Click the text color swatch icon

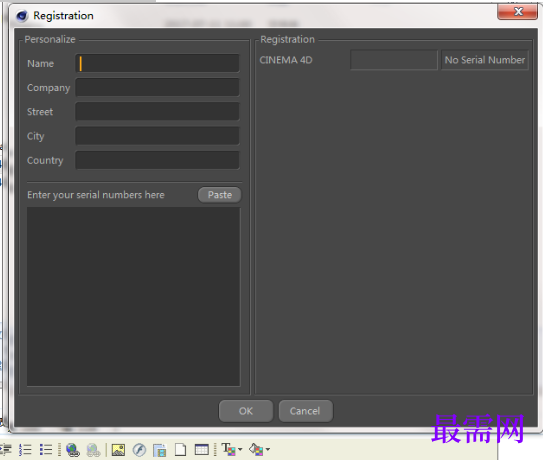[229, 449]
